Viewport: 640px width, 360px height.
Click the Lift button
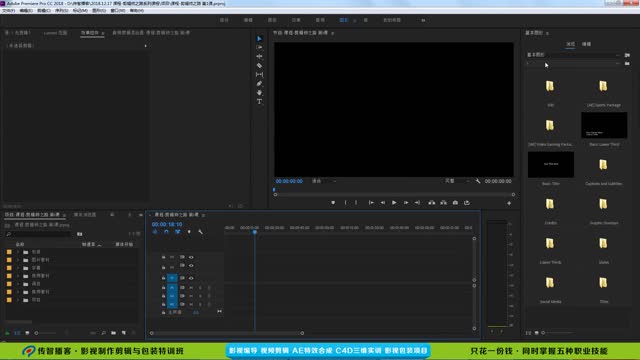pos(431,202)
